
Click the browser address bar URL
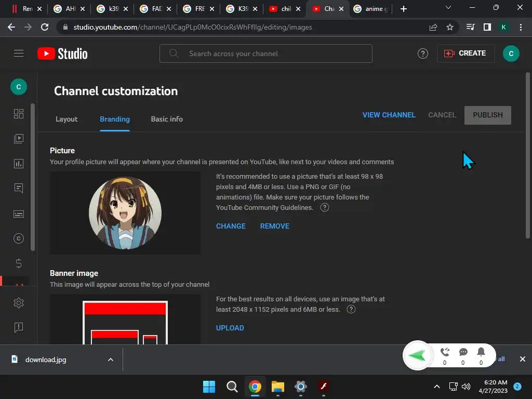(193, 27)
